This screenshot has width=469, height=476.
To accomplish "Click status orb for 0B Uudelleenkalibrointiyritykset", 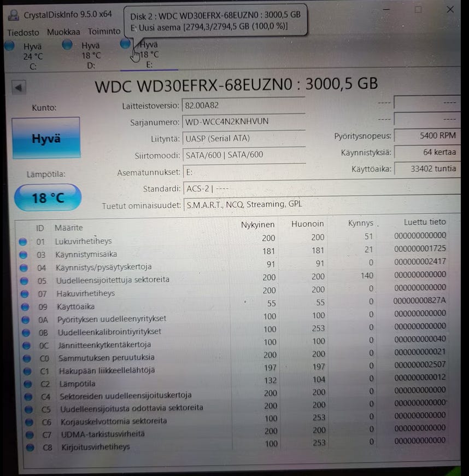I will click(x=26, y=333).
